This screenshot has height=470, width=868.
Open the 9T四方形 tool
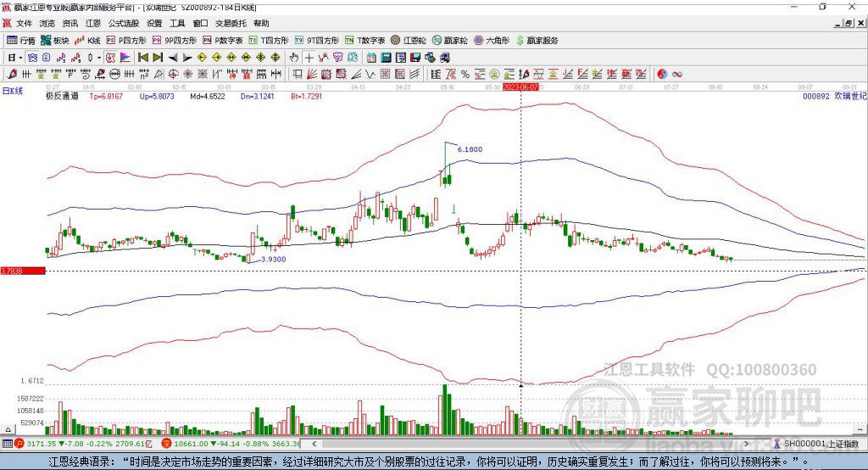point(317,41)
